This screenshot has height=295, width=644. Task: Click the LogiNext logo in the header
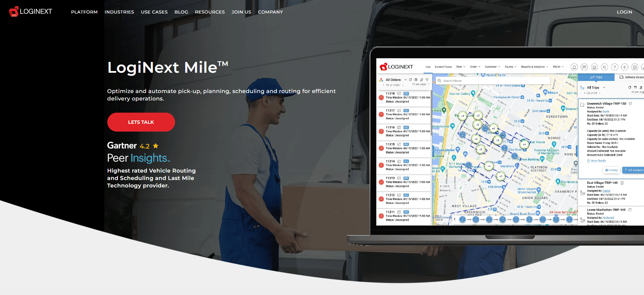pos(30,12)
